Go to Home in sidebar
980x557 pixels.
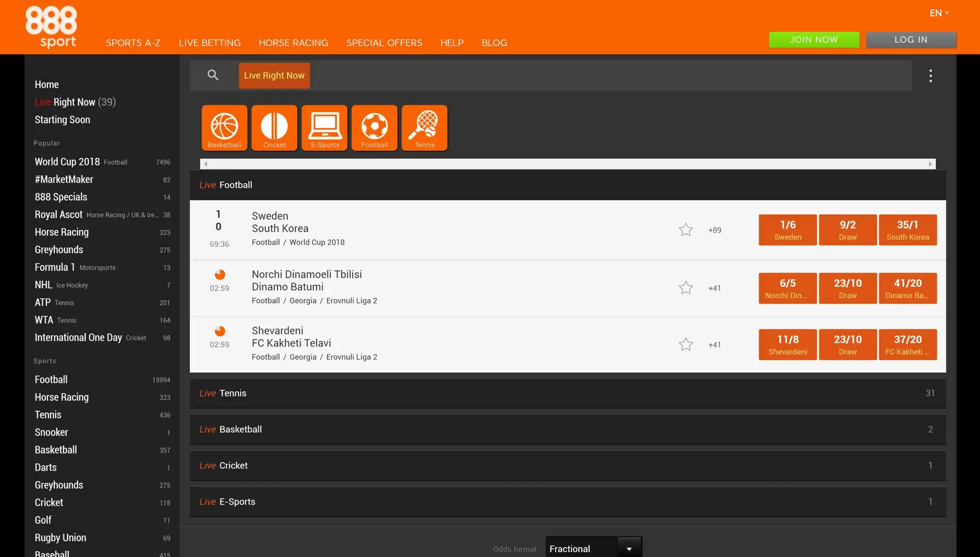coord(46,85)
